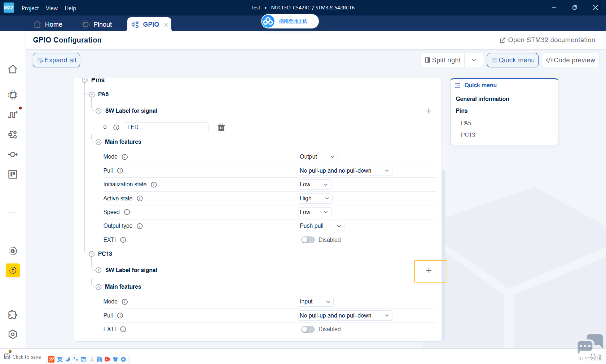The height and width of the screenshot is (364, 606).
Task: Click the Split right button
Action: click(443, 60)
